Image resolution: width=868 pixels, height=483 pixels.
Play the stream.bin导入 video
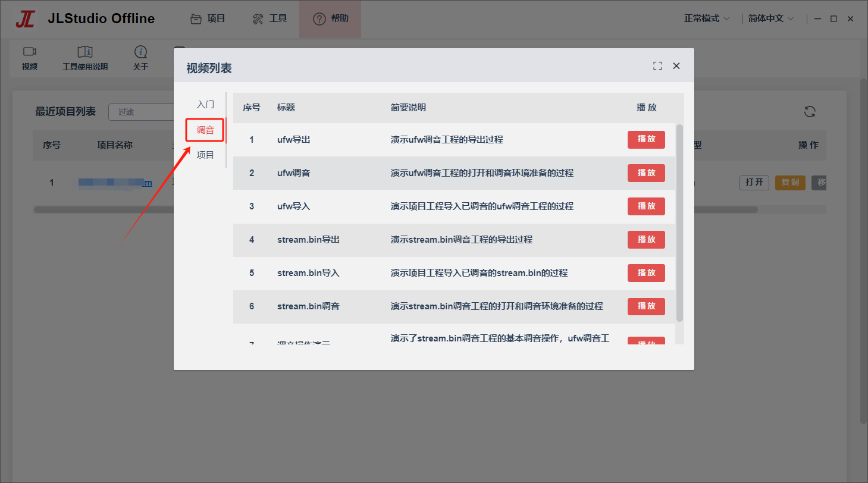click(646, 272)
